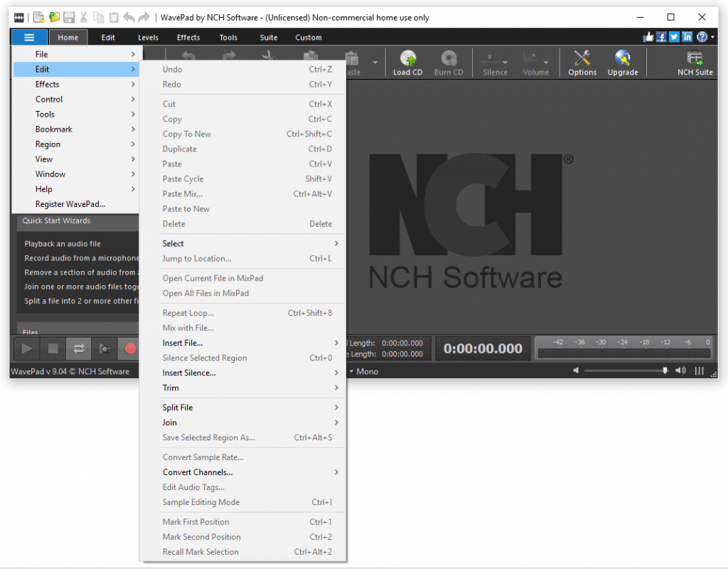Screen dimensions: 728x569
Task: Open the Twitter share icon
Action: click(674, 37)
